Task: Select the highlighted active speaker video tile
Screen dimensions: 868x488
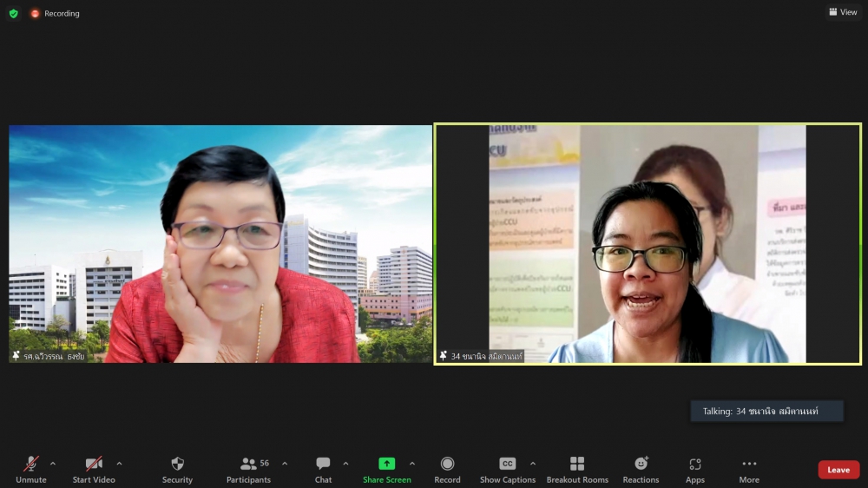Action: 648,244
